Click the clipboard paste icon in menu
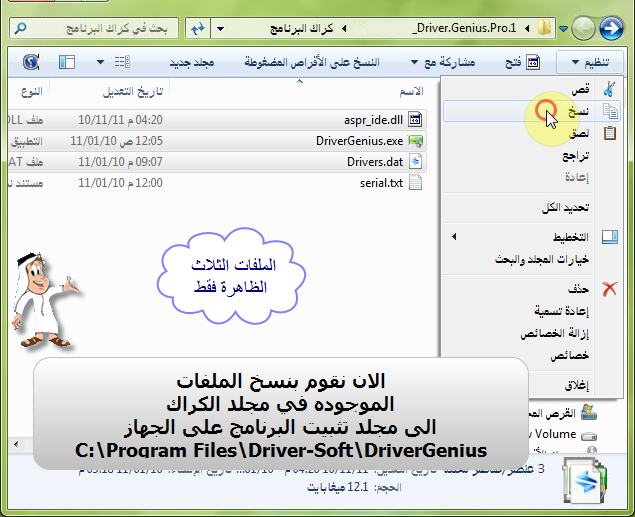This screenshot has height=517, width=635. click(x=610, y=133)
